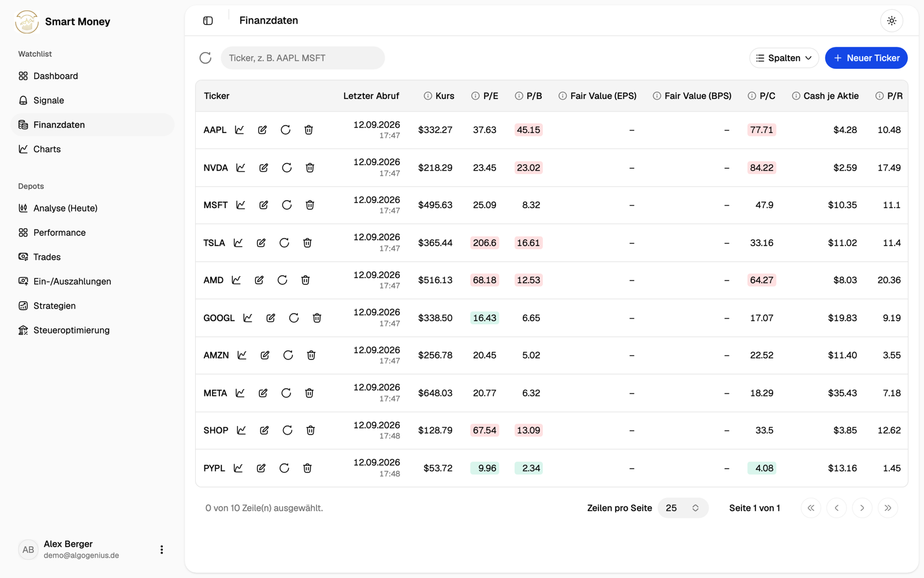
Task: Go to the first page
Action: click(811, 508)
